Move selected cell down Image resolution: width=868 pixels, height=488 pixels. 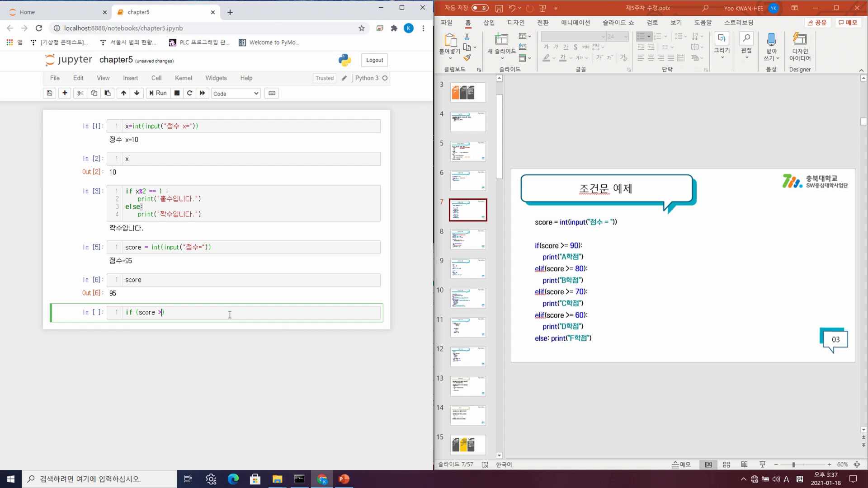[x=137, y=93]
